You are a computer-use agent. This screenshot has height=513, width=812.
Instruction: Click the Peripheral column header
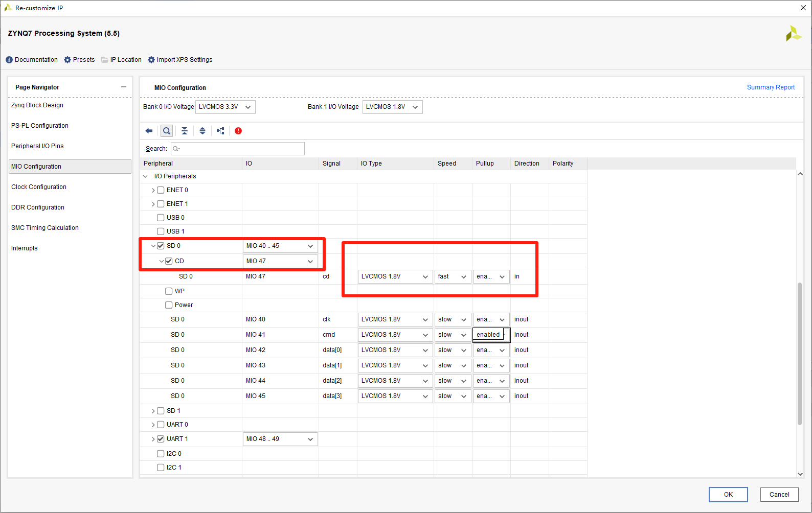191,164
